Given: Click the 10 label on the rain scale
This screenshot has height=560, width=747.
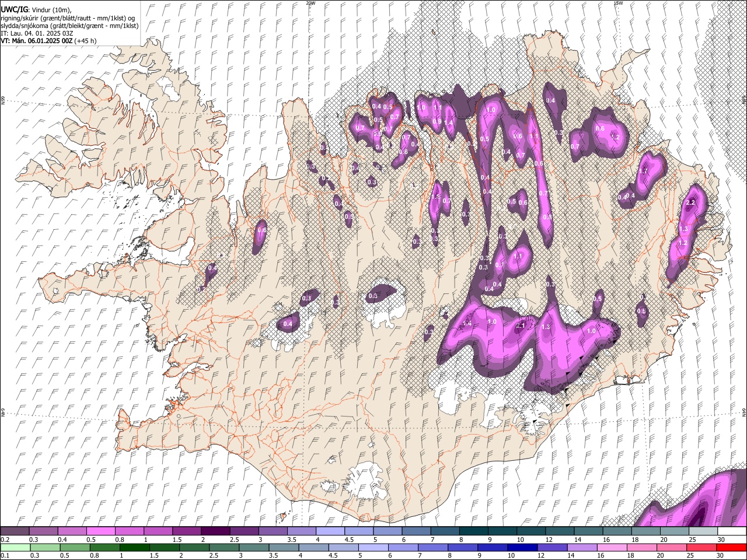Looking at the screenshot, I should 511,556.
